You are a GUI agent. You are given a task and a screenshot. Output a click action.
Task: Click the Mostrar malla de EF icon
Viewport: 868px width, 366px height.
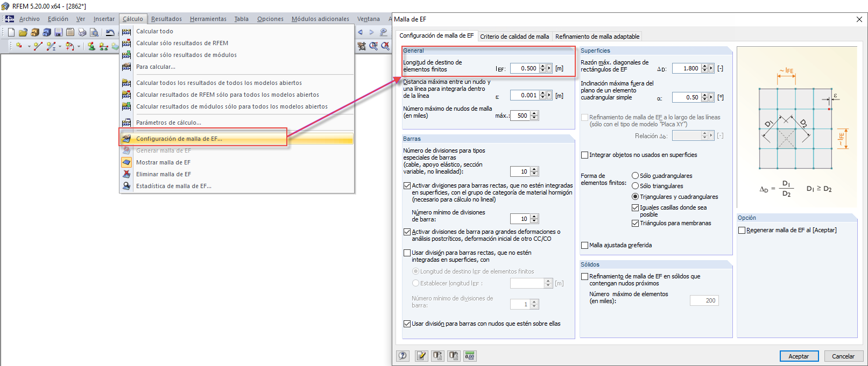point(126,162)
